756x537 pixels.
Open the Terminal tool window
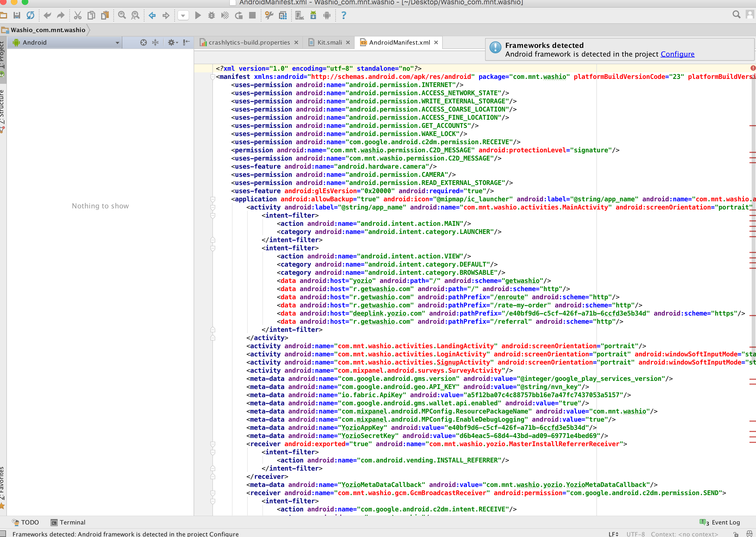tap(68, 522)
